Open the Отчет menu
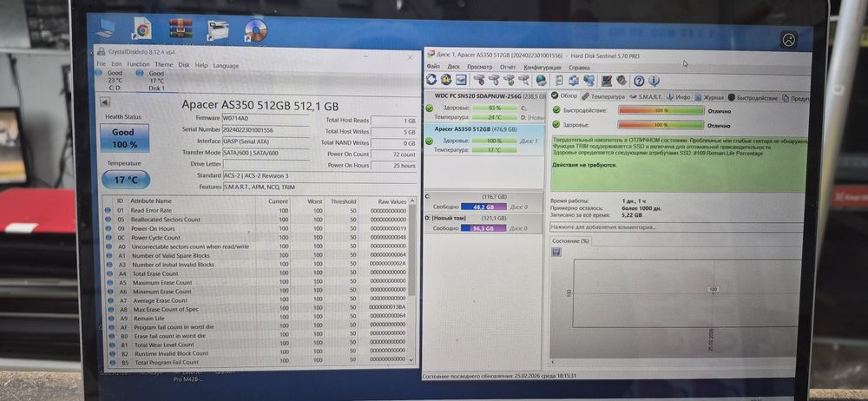The height and width of the screenshot is (401, 868). coord(508,67)
